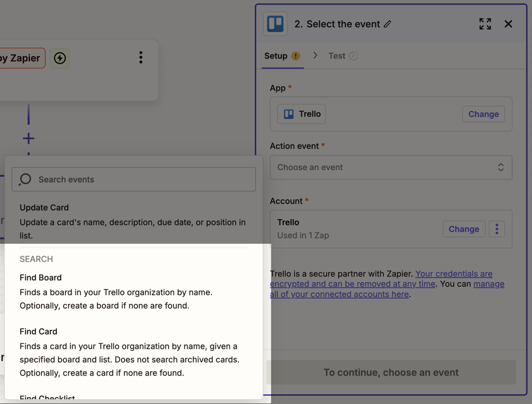
Task: Click the lightning bolt icon on trigger step
Action: [x=60, y=58]
